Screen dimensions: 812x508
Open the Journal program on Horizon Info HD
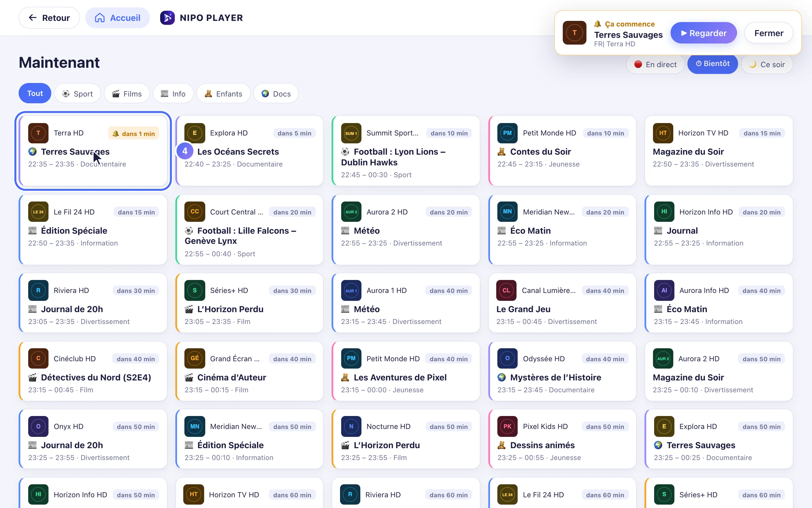719,229
